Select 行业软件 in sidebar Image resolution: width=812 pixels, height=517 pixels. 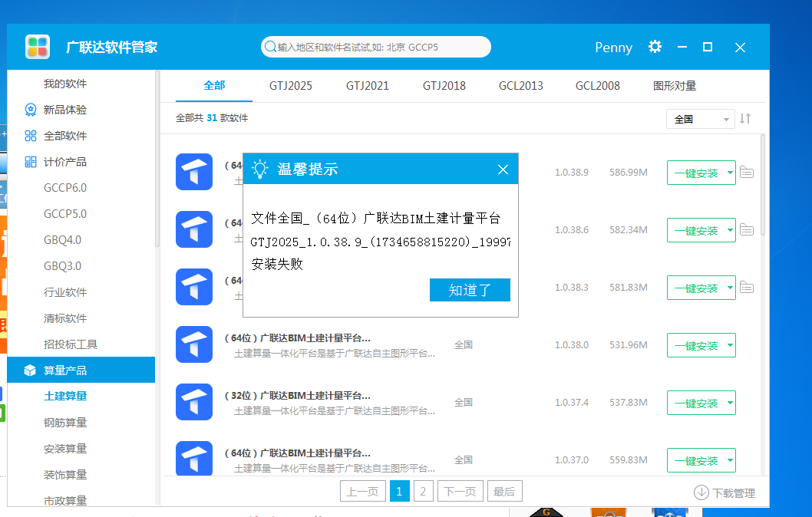pyautogui.click(x=64, y=292)
